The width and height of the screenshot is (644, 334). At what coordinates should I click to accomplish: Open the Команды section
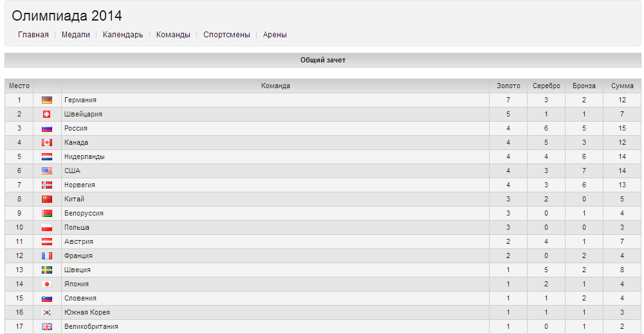(x=173, y=35)
